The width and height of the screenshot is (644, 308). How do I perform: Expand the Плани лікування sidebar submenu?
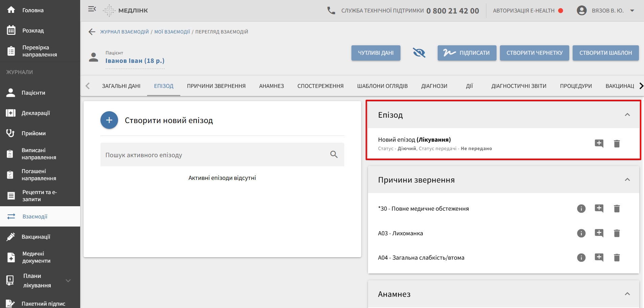tap(68, 281)
